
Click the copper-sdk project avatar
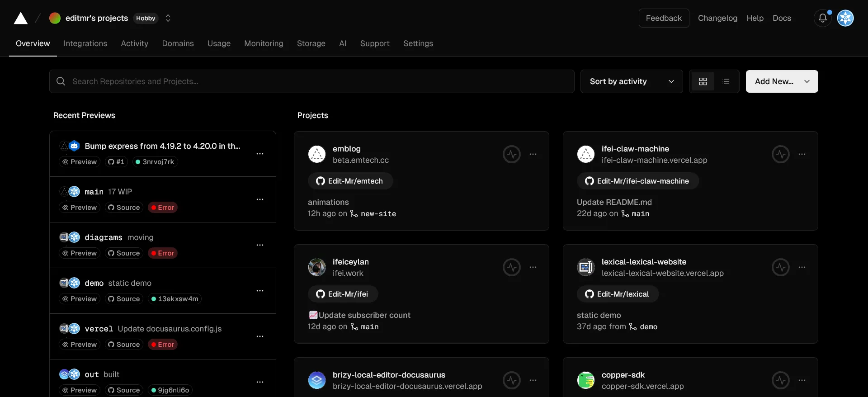586,380
